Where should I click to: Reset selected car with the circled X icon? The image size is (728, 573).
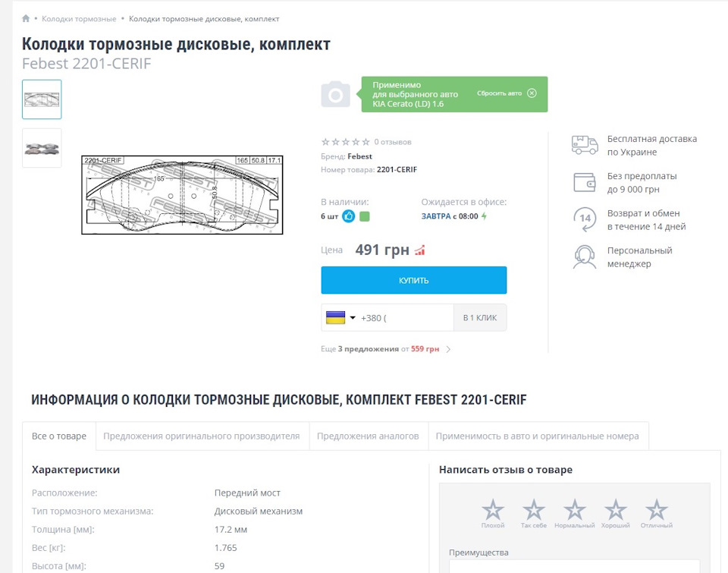[532, 93]
